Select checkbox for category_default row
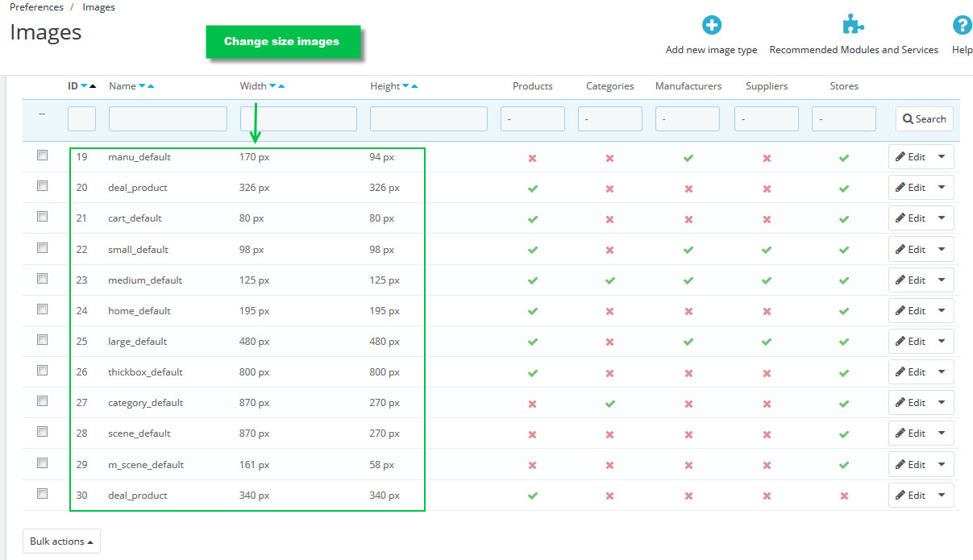The height and width of the screenshot is (560, 973). pyautogui.click(x=42, y=401)
